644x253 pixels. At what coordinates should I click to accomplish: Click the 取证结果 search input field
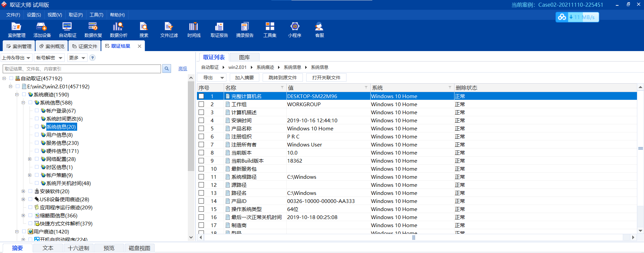pyautogui.click(x=82, y=69)
